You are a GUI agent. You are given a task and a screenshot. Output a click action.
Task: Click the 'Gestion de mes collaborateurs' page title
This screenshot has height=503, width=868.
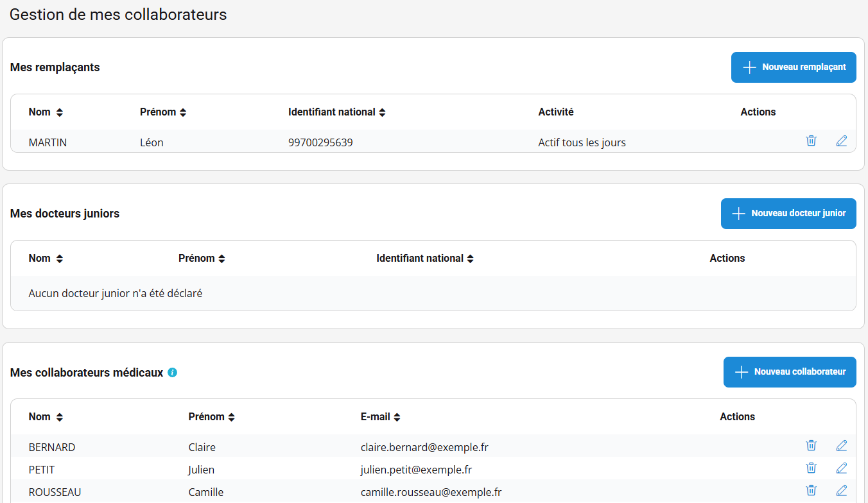point(119,14)
